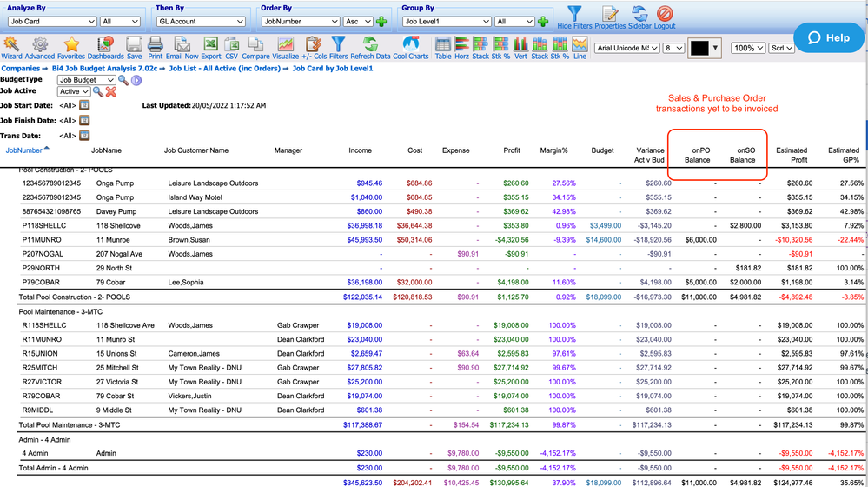868x487 pixels.
Task: Toggle the Sidebar
Action: pyautogui.click(x=639, y=17)
